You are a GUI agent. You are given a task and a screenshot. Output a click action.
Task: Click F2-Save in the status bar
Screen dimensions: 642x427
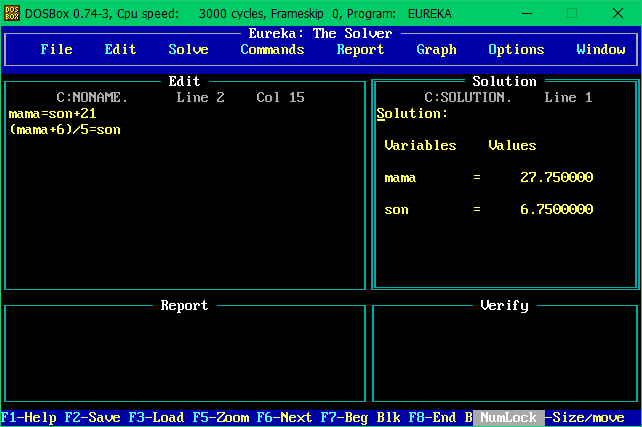93,418
